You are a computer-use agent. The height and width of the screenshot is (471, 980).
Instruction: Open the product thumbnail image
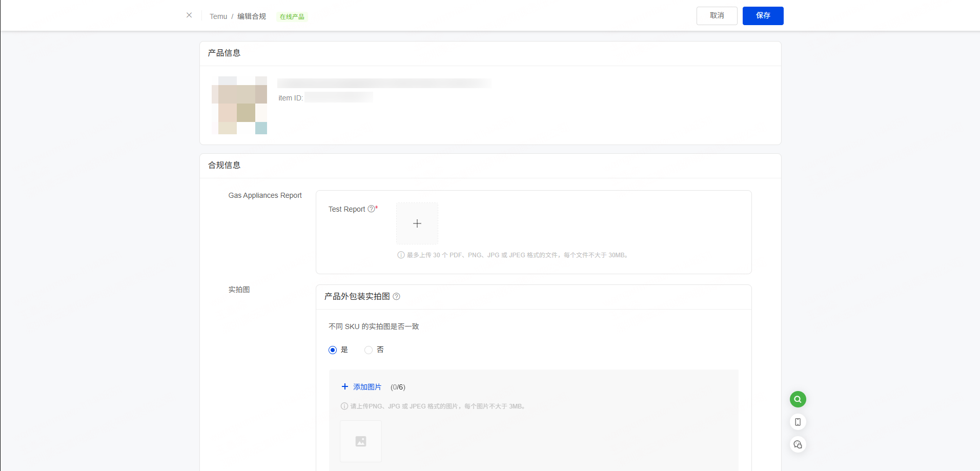(x=239, y=106)
